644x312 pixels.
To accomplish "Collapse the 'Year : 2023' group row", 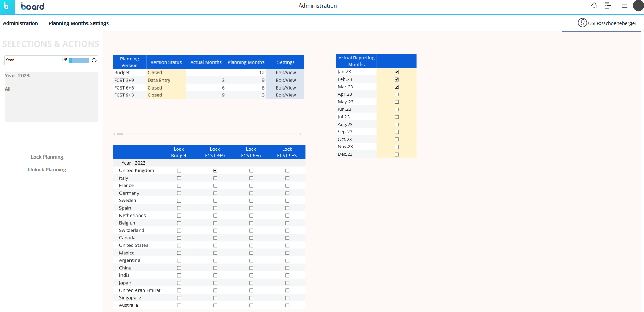I will click(118, 163).
